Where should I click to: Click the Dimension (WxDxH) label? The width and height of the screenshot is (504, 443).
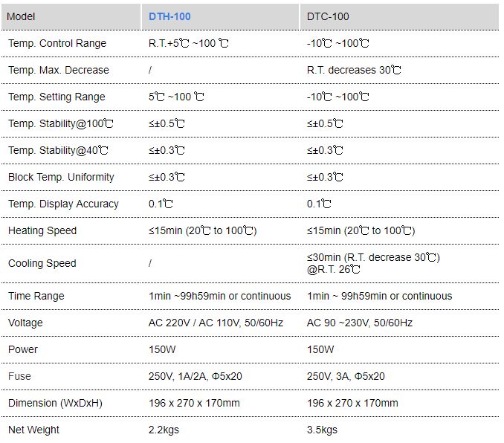tap(55, 403)
